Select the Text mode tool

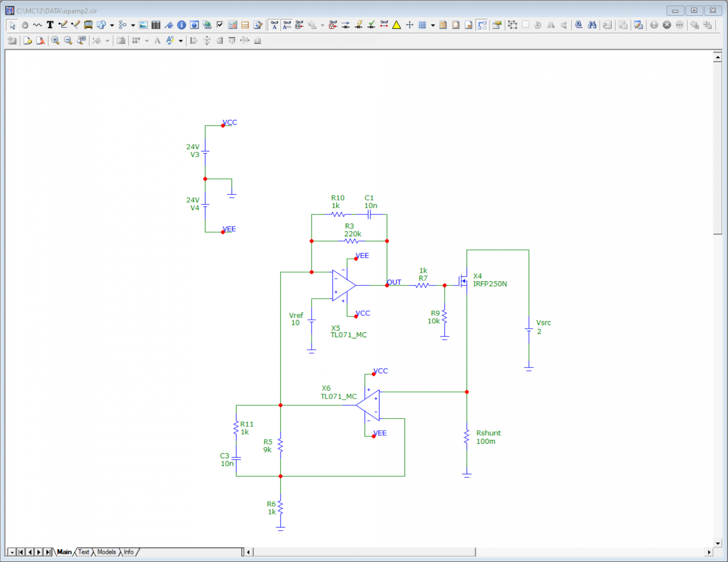pyautogui.click(x=50, y=25)
